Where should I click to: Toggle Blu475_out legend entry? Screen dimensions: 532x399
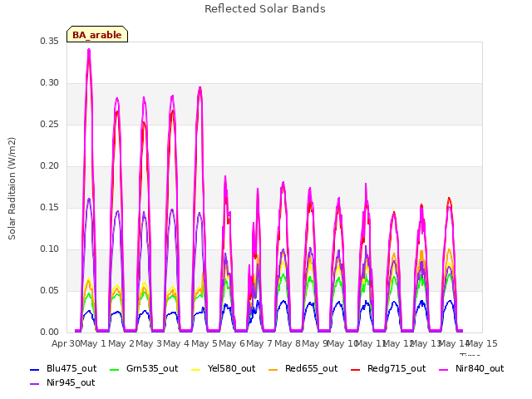click(x=63, y=368)
